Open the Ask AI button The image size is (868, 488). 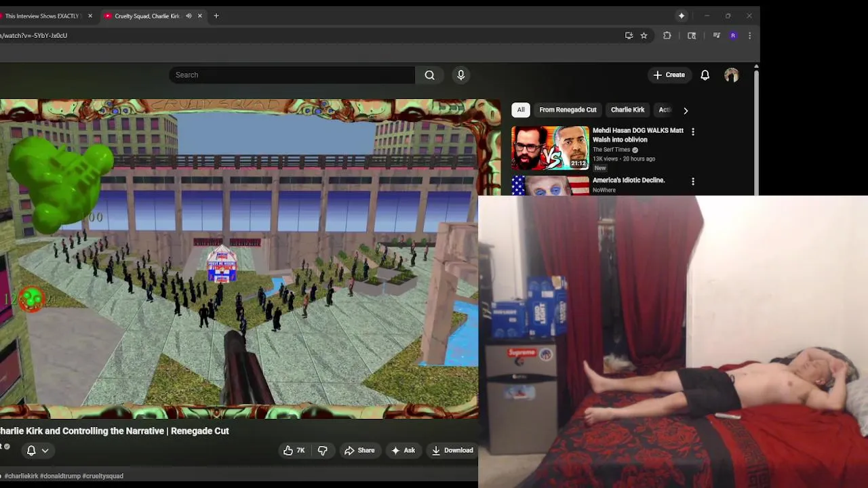tap(403, 450)
